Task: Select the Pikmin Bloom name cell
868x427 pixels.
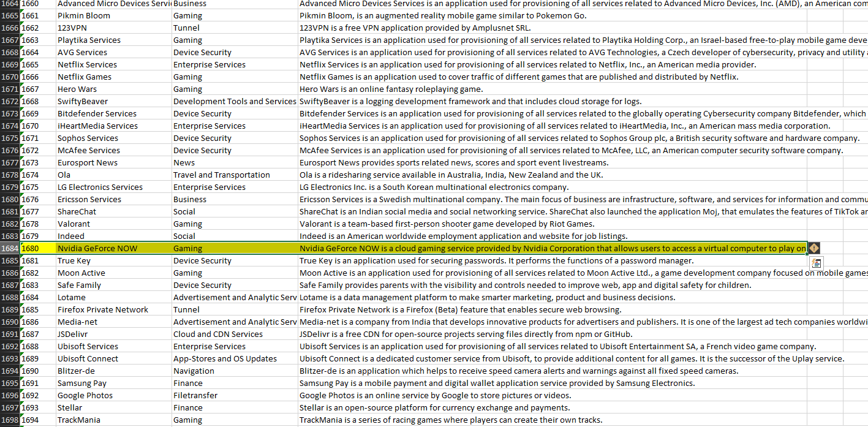Action: coord(114,15)
